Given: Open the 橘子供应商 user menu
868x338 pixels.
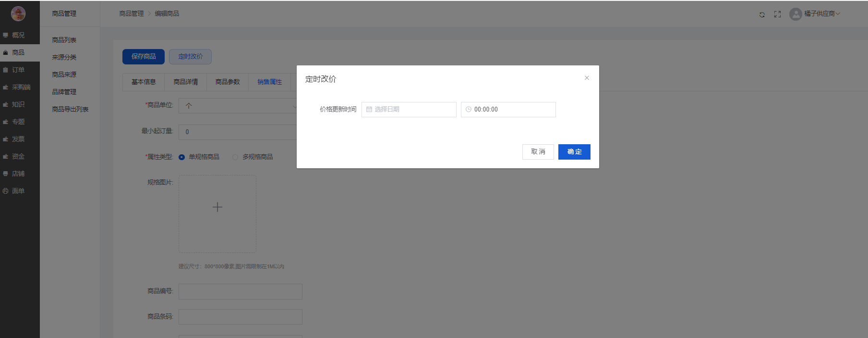Looking at the screenshot, I should [822, 14].
